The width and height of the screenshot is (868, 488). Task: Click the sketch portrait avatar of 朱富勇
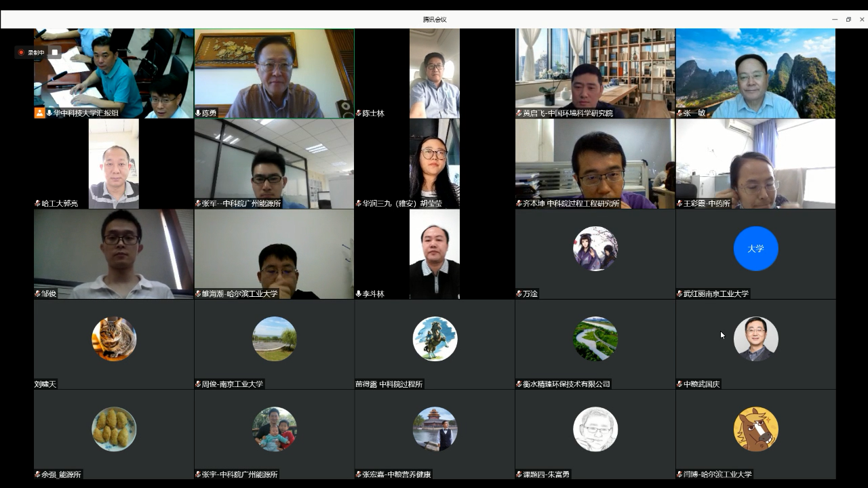(595, 429)
